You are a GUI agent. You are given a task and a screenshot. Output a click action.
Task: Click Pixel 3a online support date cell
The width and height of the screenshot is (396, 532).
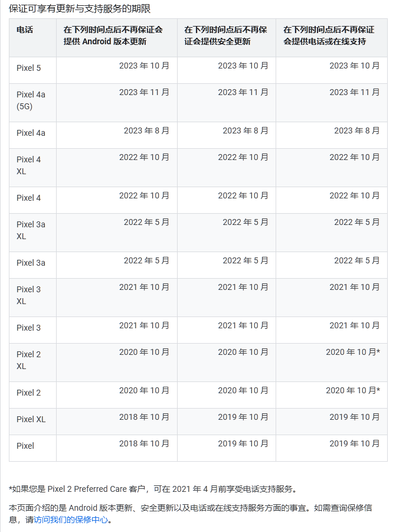click(356, 260)
